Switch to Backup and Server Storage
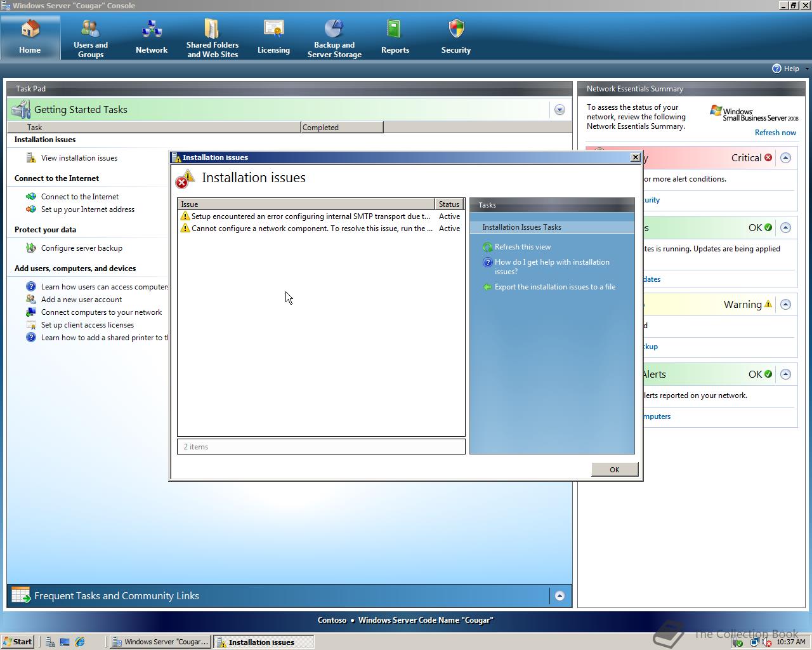The width and height of the screenshot is (812, 650). coord(334,38)
